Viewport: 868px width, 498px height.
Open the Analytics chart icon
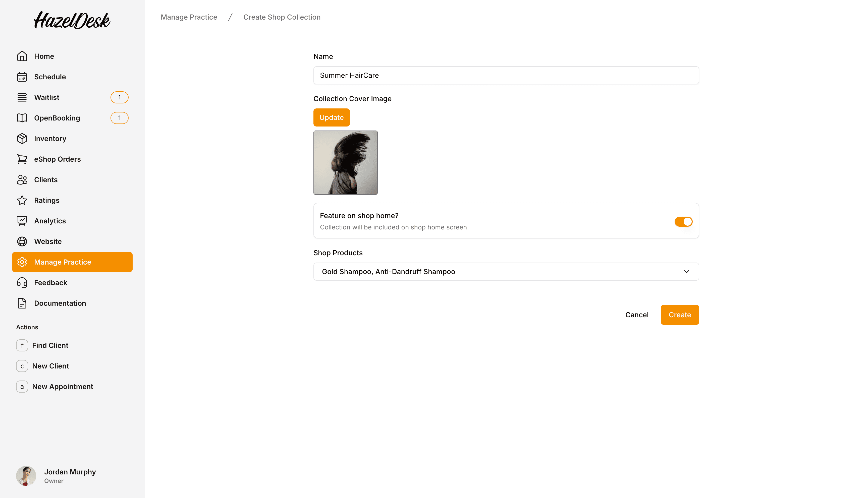[x=22, y=221]
